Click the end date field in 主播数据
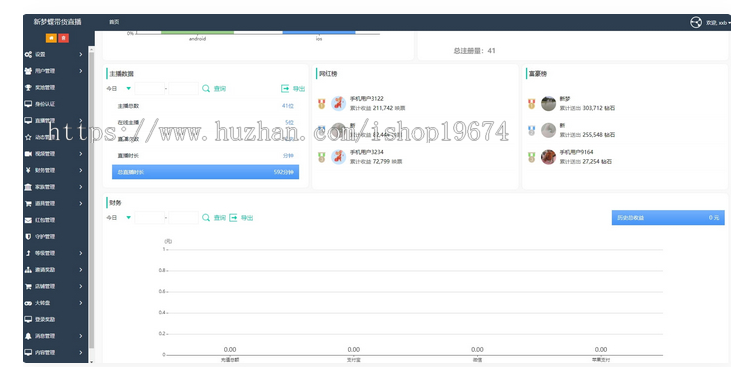 click(183, 89)
